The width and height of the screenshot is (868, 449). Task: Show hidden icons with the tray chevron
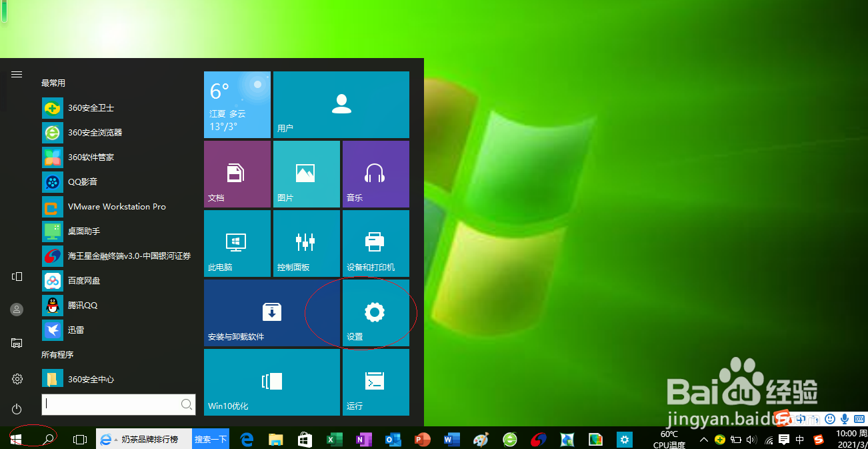705,439
